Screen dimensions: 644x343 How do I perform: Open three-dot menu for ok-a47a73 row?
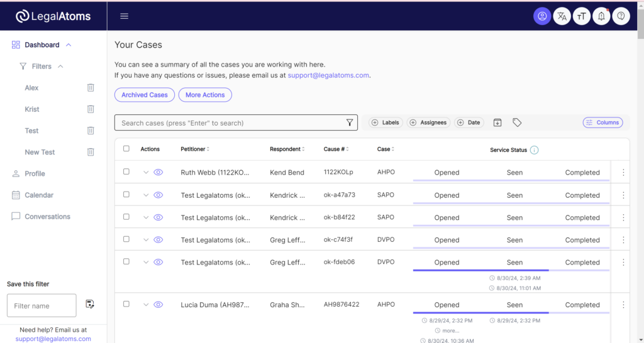point(623,195)
